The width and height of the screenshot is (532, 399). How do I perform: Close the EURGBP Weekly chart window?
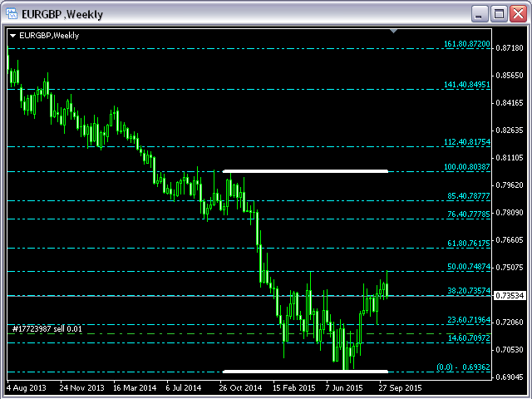pos(517,13)
